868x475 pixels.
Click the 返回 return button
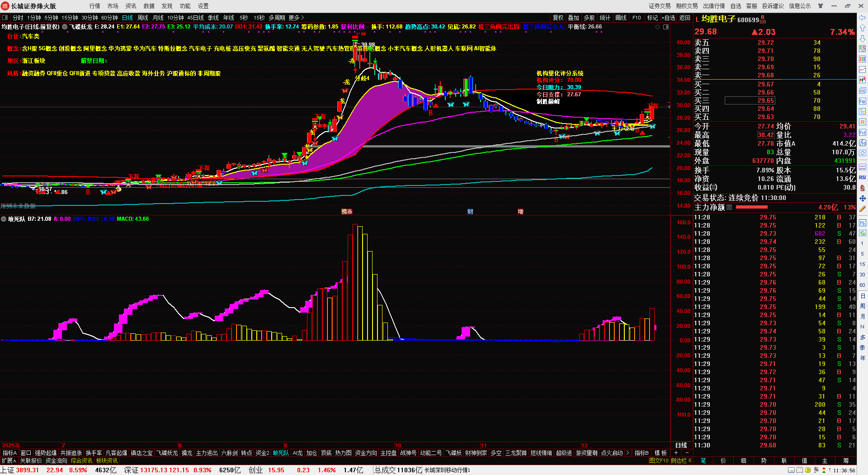coord(685,18)
